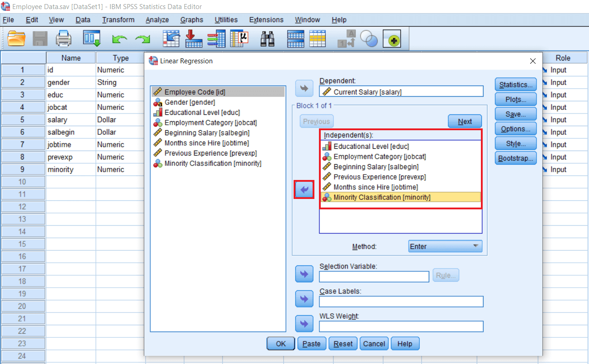Open the Transform menu
Screen dimensions: 589x364
click(x=118, y=20)
